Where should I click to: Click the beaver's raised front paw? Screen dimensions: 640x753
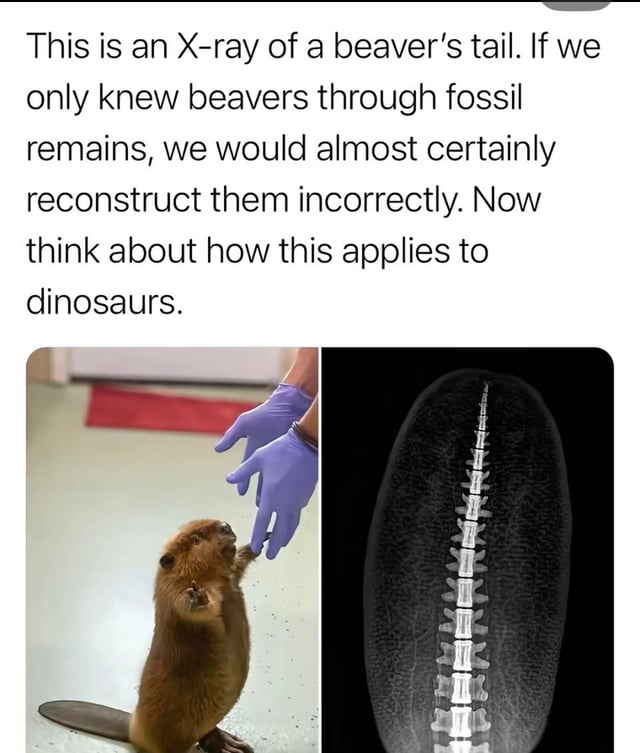(x=198, y=595)
